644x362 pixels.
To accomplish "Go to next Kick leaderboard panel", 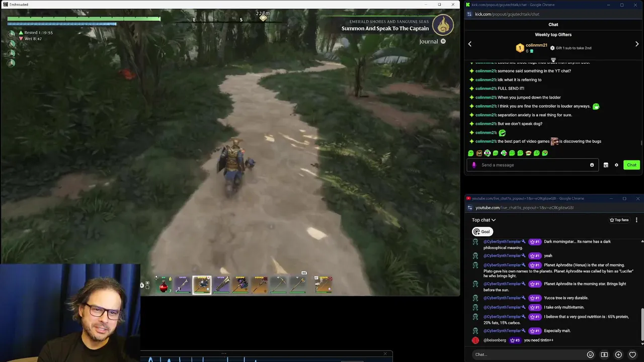I will 637,44.
